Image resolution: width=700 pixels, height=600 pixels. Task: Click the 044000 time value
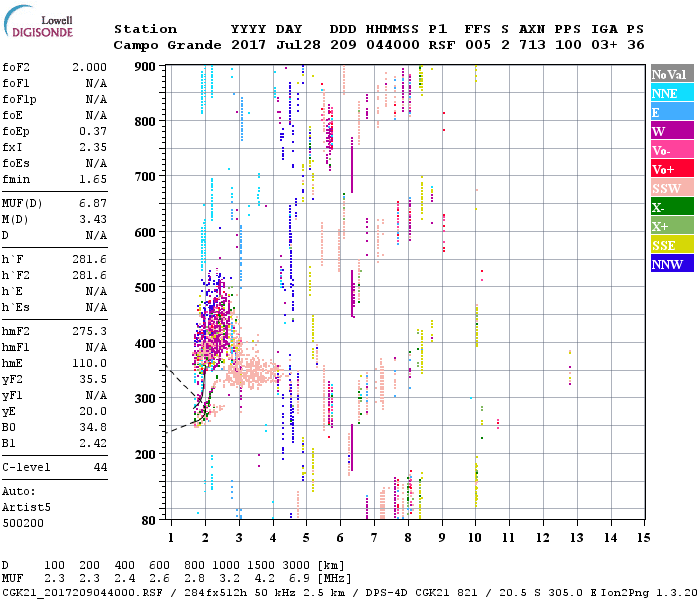click(x=393, y=45)
